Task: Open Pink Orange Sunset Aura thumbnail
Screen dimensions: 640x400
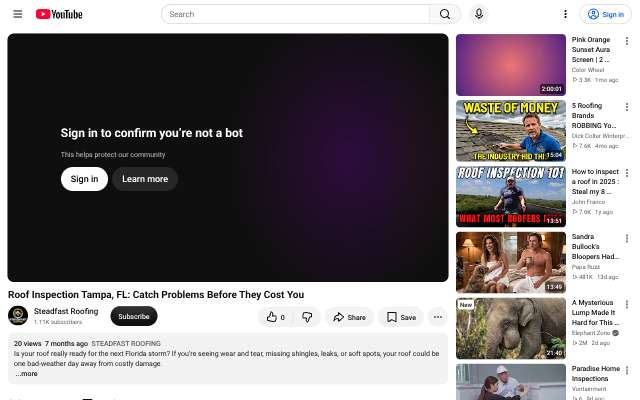Action: click(511, 65)
